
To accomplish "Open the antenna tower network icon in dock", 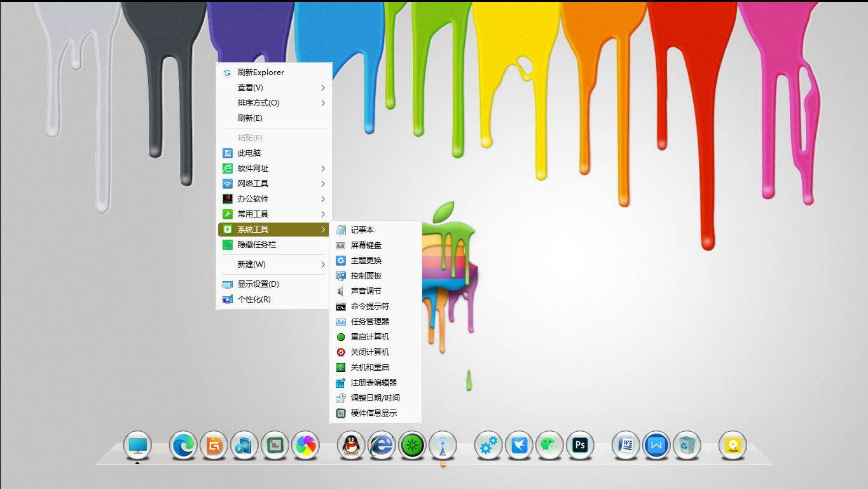I will pos(443,446).
